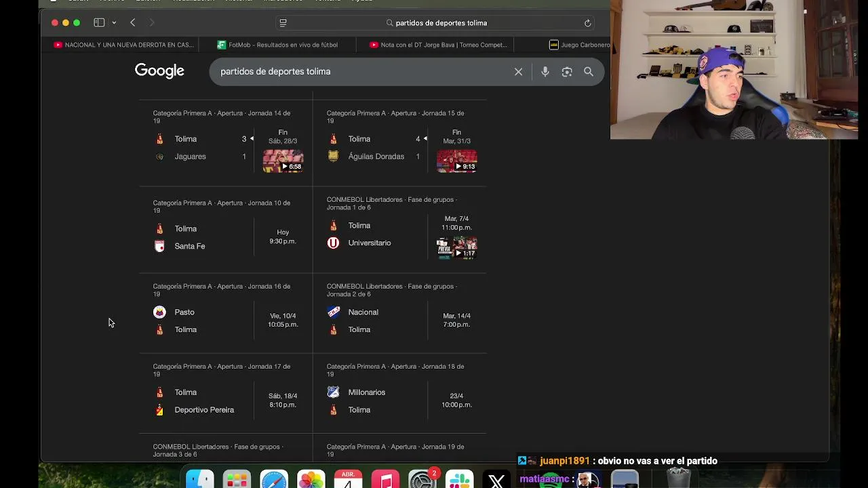Go back using the Safari back arrow
Viewport: 868px width, 488px height.
[133, 22]
